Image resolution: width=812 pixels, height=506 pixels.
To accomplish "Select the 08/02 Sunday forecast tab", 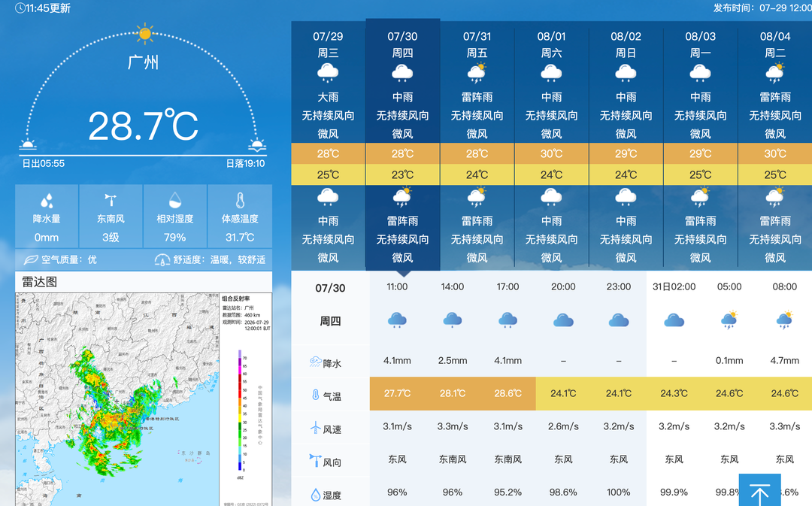I will point(626,145).
